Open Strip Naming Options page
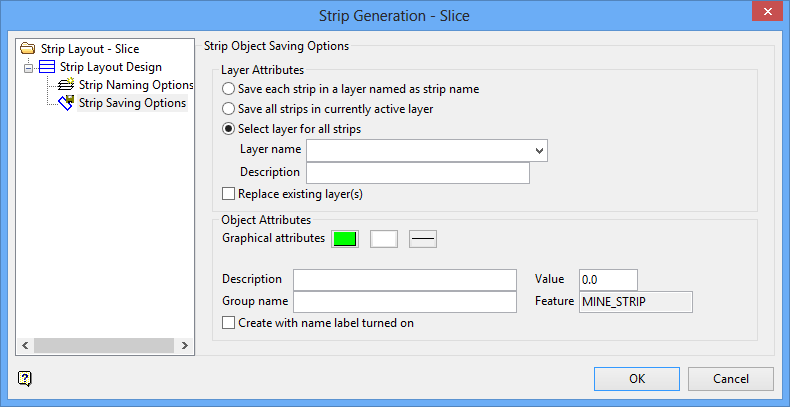The width and height of the screenshot is (790, 407). 136,85
